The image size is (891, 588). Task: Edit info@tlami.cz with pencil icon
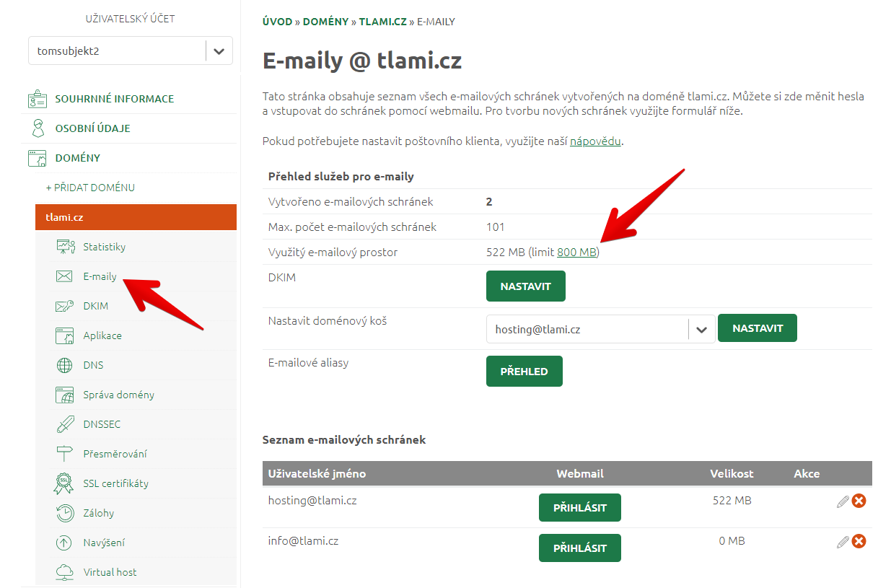[x=843, y=541]
